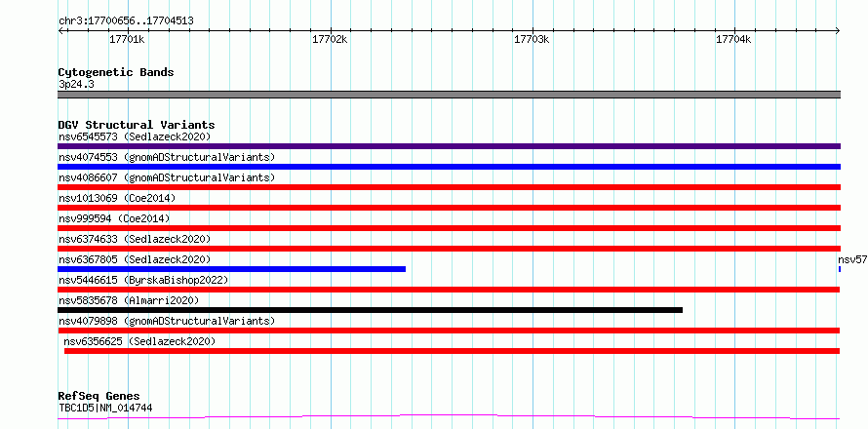Viewport: 868px width, 429px height.
Task: Click the magenta TBC1D5 gene line
Action: click(449, 417)
